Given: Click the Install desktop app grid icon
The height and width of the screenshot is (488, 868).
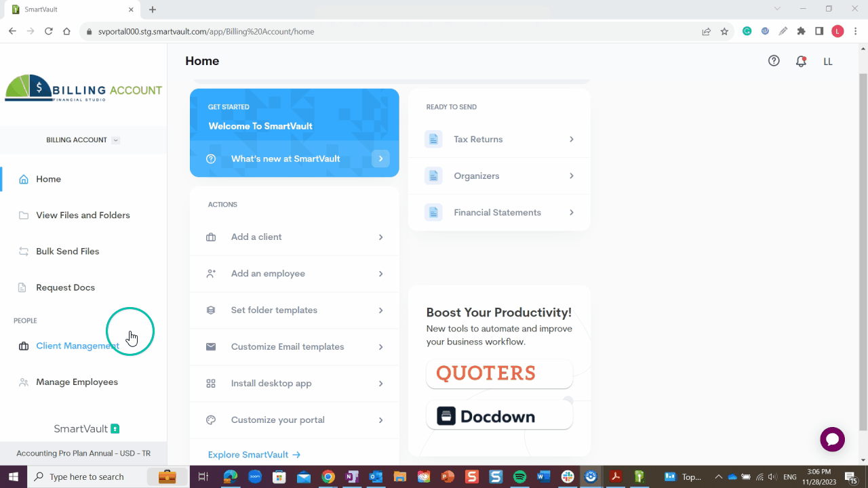Looking at the screenshot, I should coord(211,384).
